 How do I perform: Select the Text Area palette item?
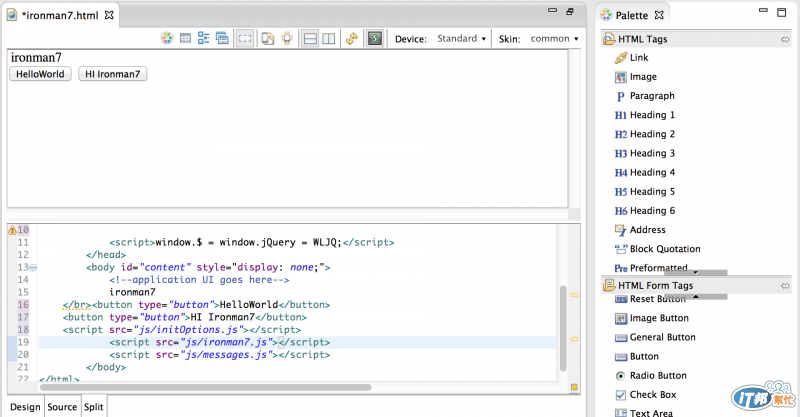[644, 413]
